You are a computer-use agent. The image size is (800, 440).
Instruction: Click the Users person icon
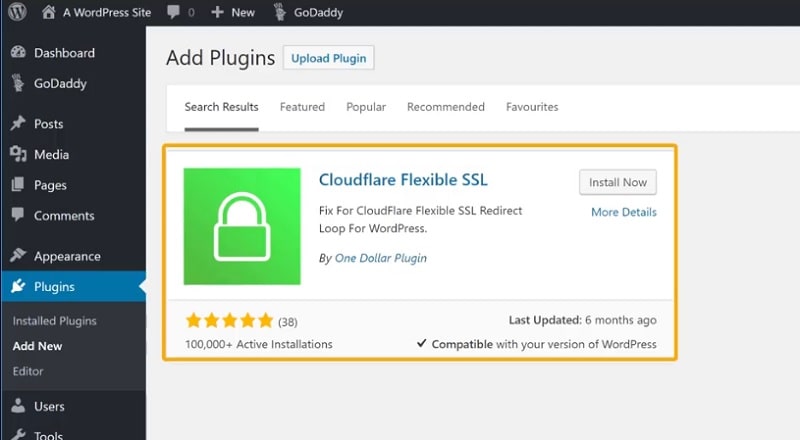click(x=18, y=406)
